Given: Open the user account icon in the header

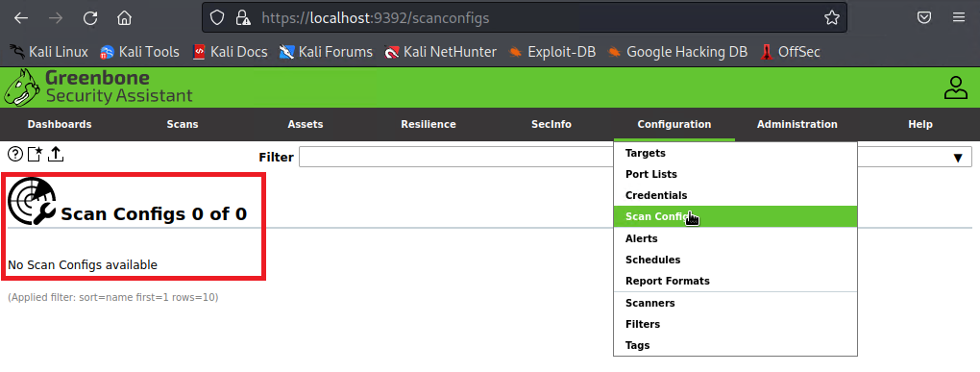Looking at the screenshot, I should point(956,87).
